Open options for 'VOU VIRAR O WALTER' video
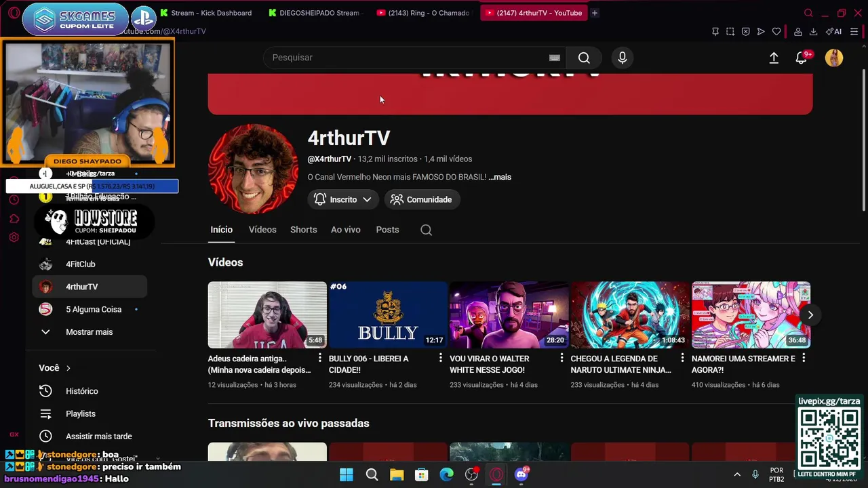868x488 pixels. (x=561, y=358)
